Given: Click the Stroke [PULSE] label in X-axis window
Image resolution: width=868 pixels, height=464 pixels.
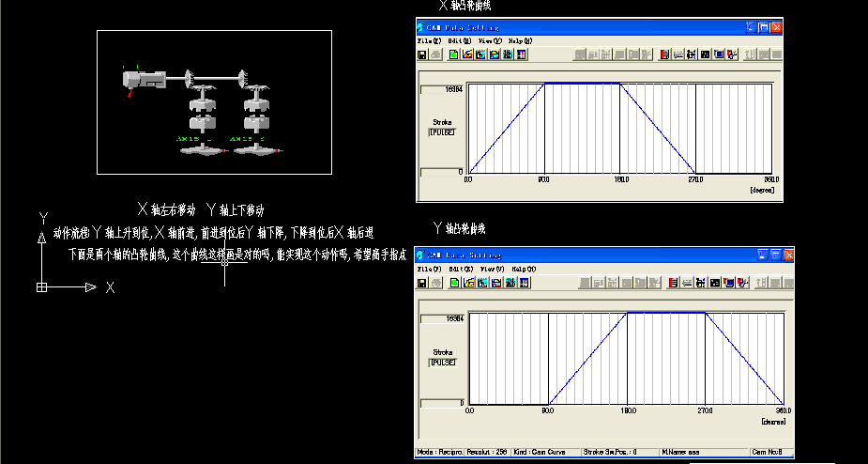Looking at the screenshot, I should pos(442,127).
